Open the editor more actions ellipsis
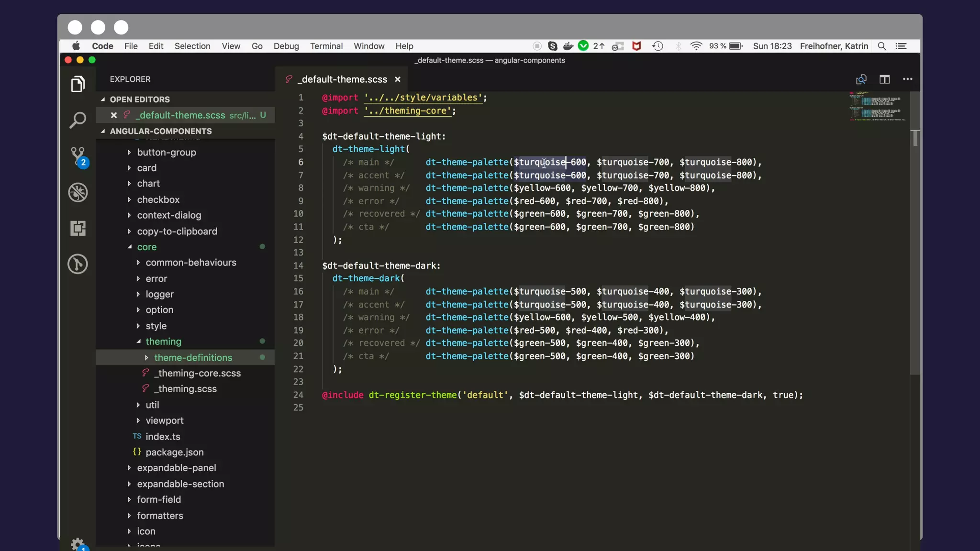Screen dimensions: 980x551 click(x=907, y=79)
